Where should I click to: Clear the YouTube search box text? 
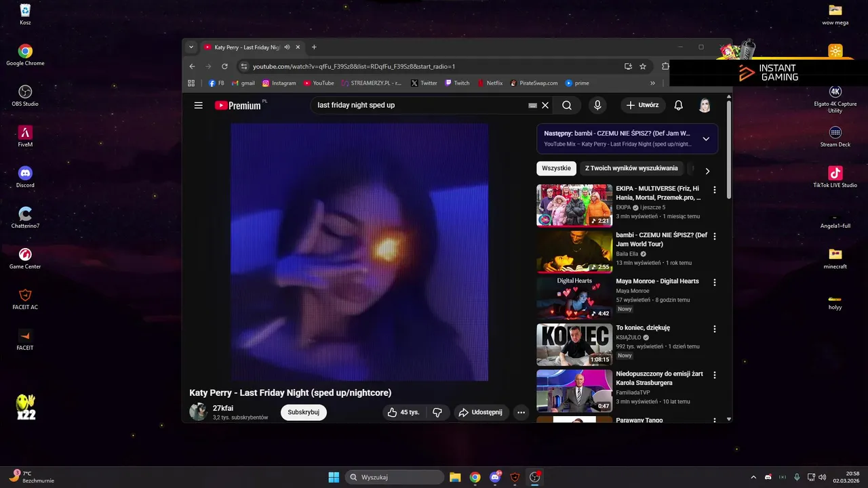coord(545,105)
